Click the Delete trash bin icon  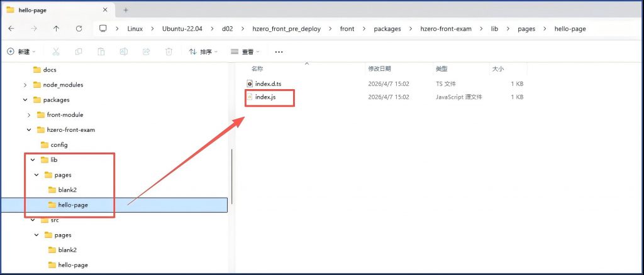169,51
